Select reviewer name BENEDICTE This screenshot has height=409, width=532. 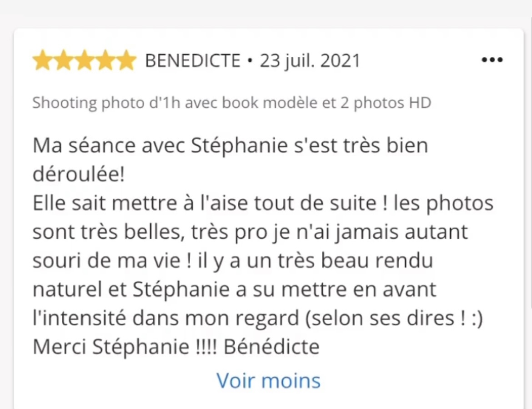click(193, 61)
